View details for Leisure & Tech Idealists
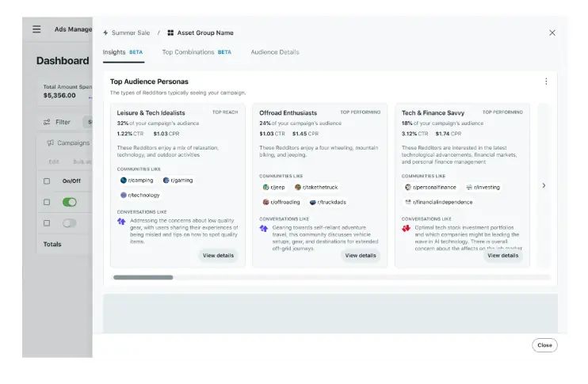Image resolution: width=588 pixels, height=384 pixels. click(218, 256)
